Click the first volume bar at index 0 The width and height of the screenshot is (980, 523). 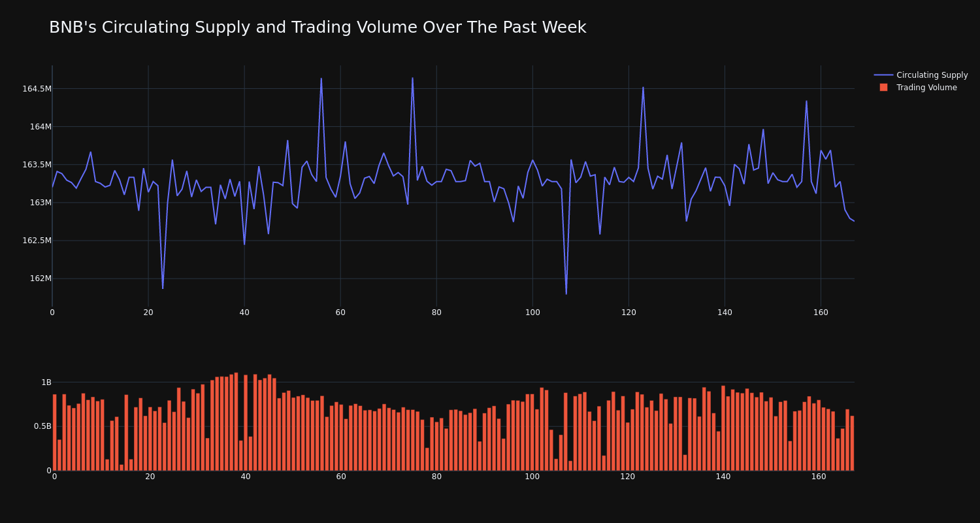55,432
